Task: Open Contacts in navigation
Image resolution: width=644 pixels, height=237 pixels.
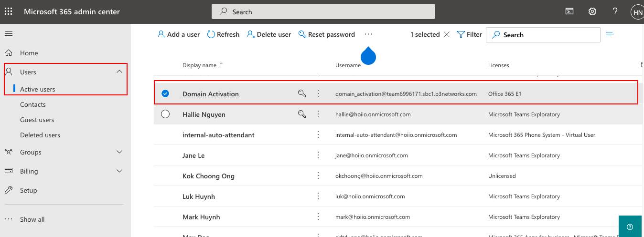Action: point(33,104)
